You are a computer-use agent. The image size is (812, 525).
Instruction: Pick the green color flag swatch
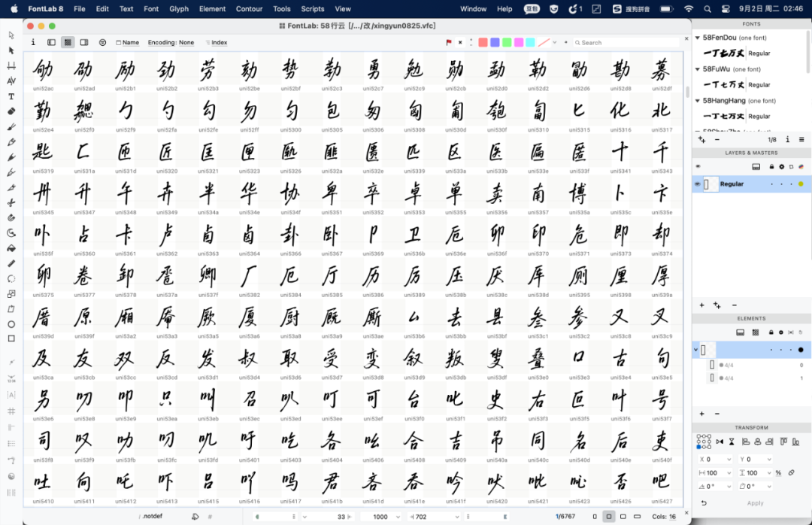tap(507, 43)
